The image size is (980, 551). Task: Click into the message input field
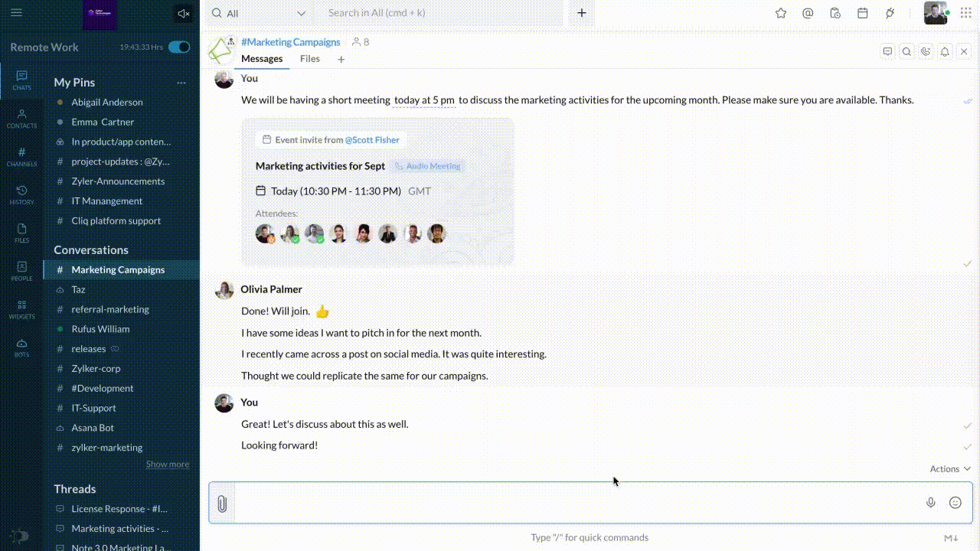pos(574,503)
